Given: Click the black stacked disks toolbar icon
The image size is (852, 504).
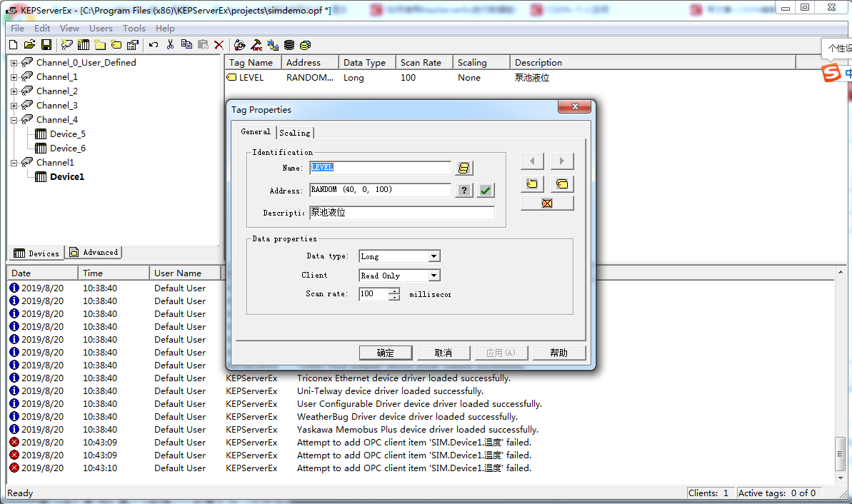Looking at the screenshot, I should click(289, 45).
